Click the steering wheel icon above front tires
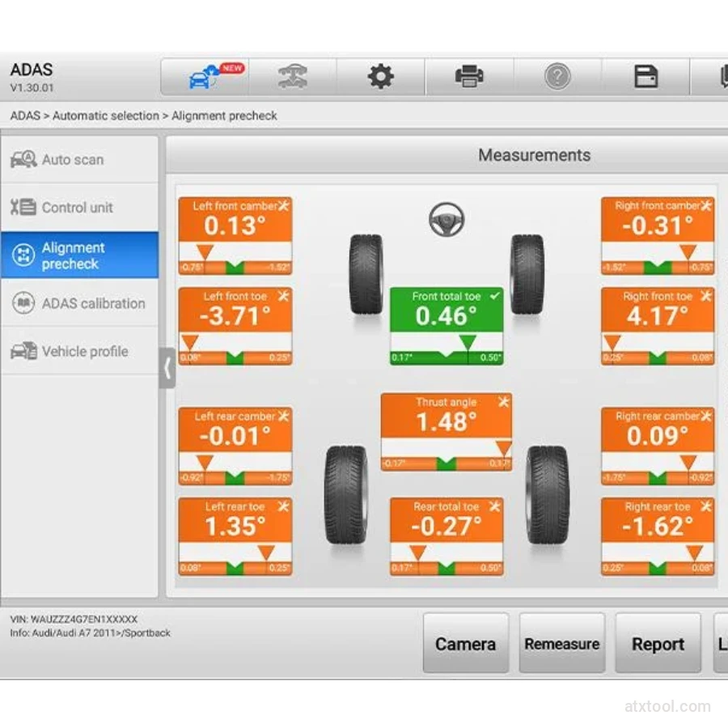Image resolution: width=728 pixels, height=728 pixels. tap(446, 219)
